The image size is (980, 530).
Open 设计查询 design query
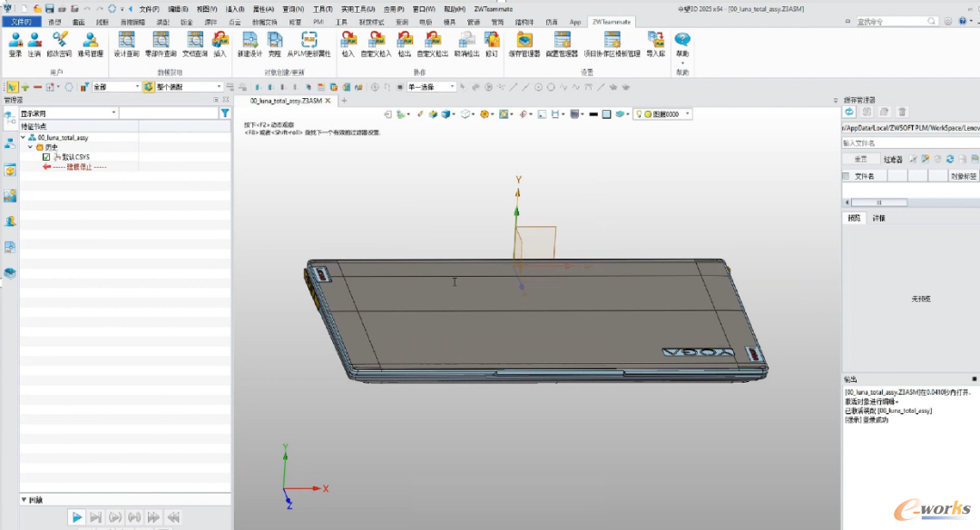click(126, 44)
